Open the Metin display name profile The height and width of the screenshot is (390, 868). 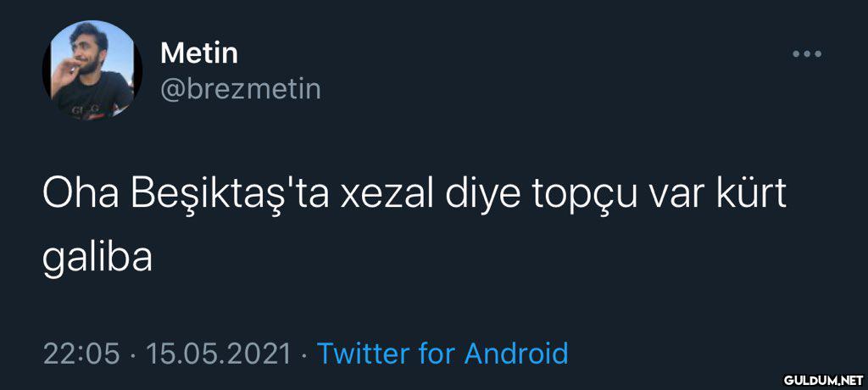pos(199,54)
